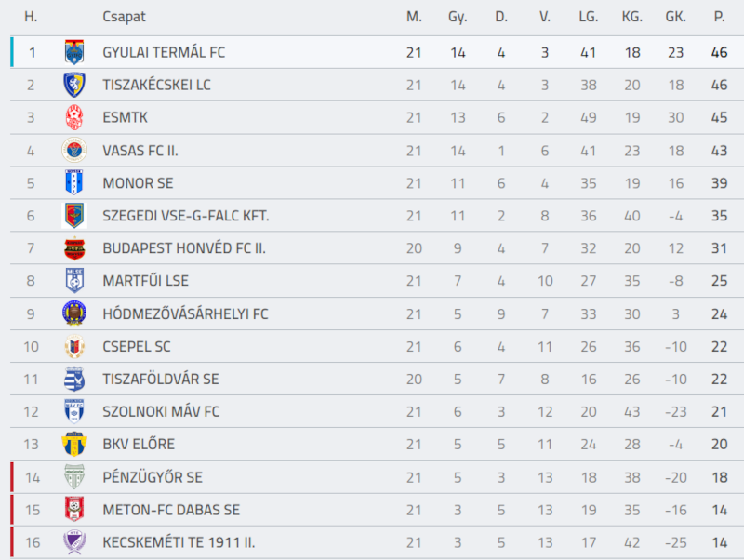Open the ESMTK club badge

[x=74, y=118]
